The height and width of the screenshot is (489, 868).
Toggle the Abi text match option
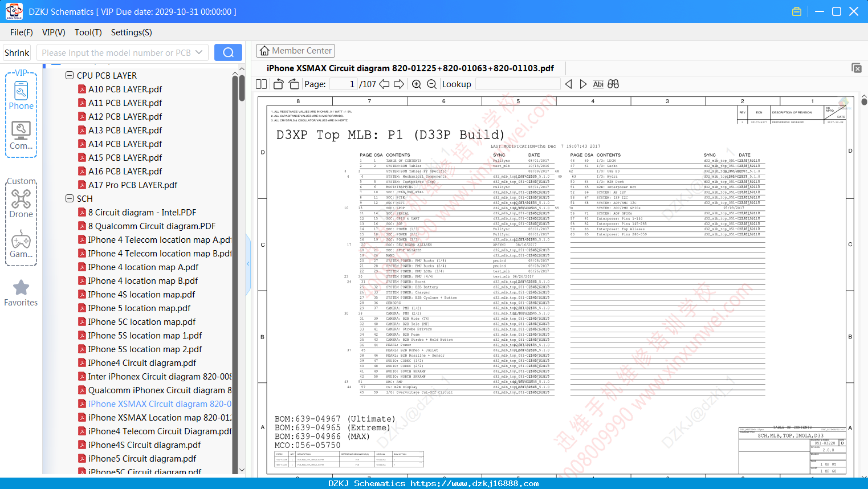tap(598, 84)
